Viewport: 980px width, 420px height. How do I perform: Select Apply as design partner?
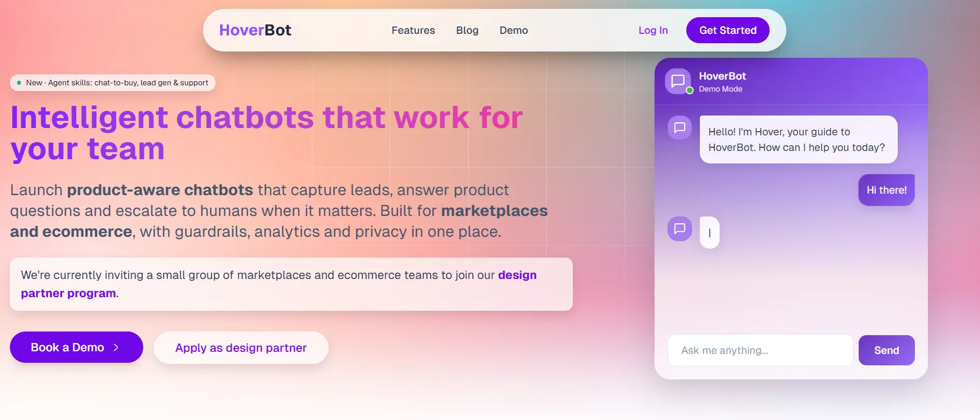point(241,348)
